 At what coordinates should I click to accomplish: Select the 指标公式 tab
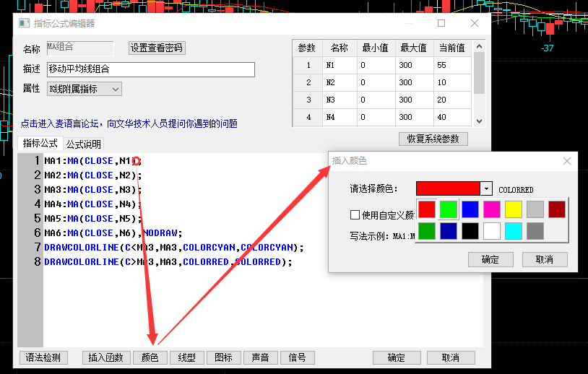pyautogui.click(x=40, y=144)
